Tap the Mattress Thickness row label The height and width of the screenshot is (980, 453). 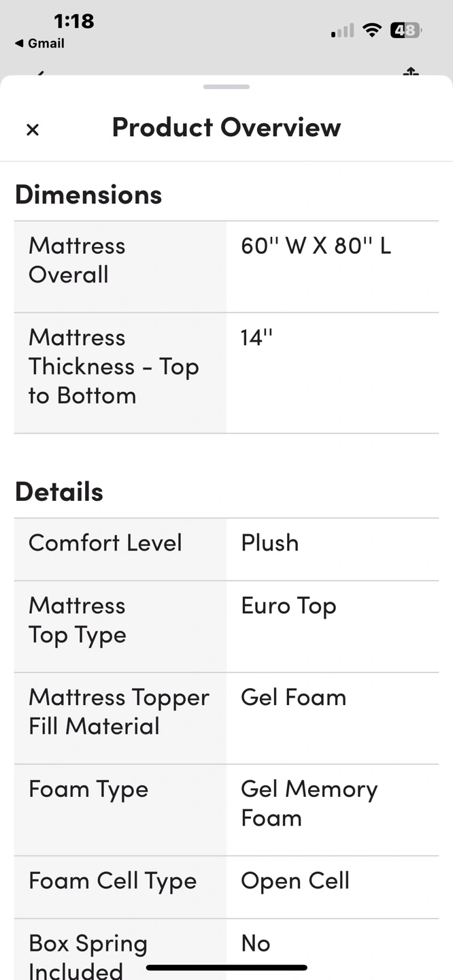(x=114, y=367)
